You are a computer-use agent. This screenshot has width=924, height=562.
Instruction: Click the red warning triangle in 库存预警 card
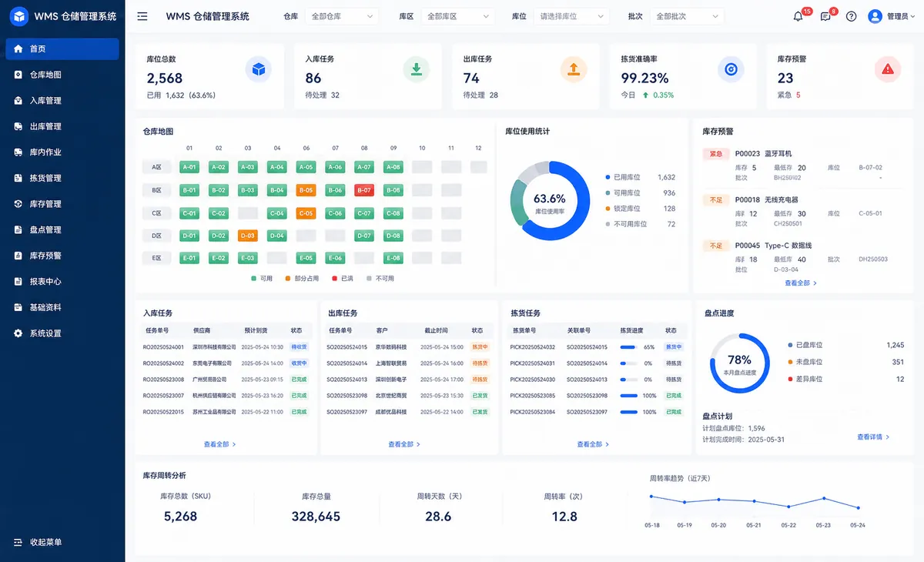pyautogui.click(x=888, y=69)
